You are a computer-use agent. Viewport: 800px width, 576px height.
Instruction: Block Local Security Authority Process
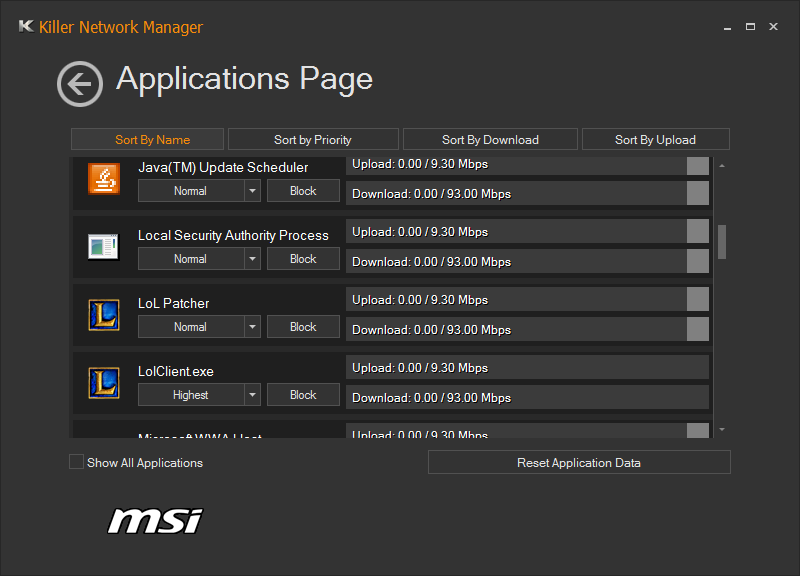pos(303,259)
